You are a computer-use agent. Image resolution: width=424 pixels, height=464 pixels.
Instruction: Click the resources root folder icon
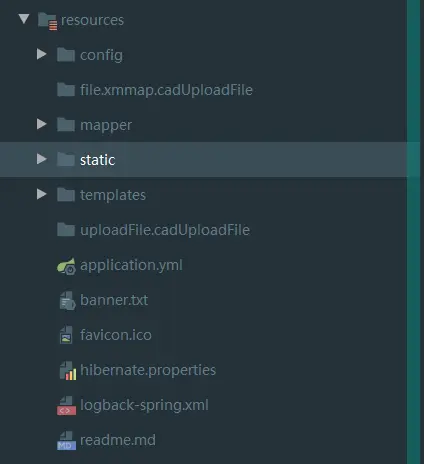(x=47, y=21)
